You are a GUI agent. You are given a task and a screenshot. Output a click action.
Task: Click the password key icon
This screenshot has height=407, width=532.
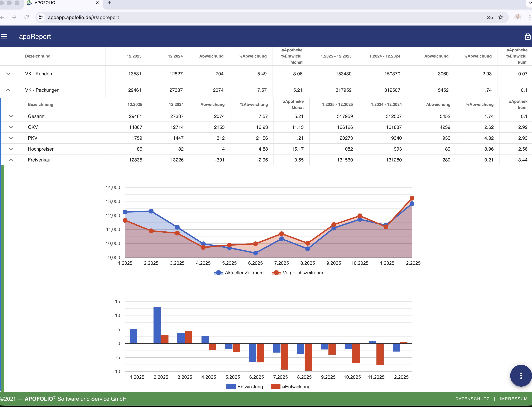coord(490,18)
